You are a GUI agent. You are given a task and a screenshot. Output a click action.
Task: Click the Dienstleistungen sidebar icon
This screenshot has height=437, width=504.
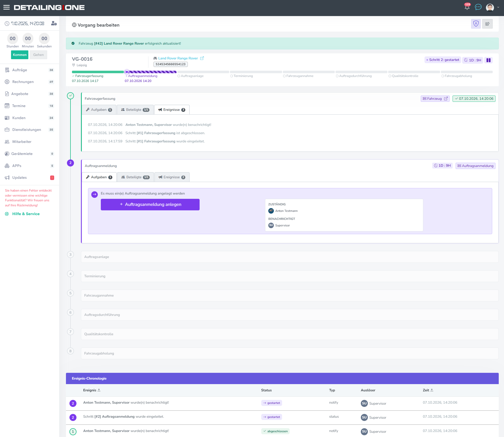pos(7,130)
